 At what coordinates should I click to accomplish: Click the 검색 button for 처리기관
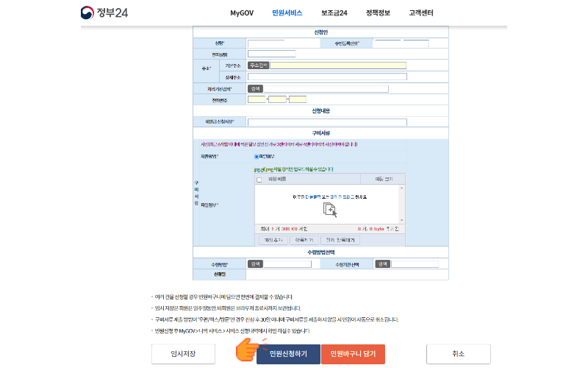[x=255, y=88]
